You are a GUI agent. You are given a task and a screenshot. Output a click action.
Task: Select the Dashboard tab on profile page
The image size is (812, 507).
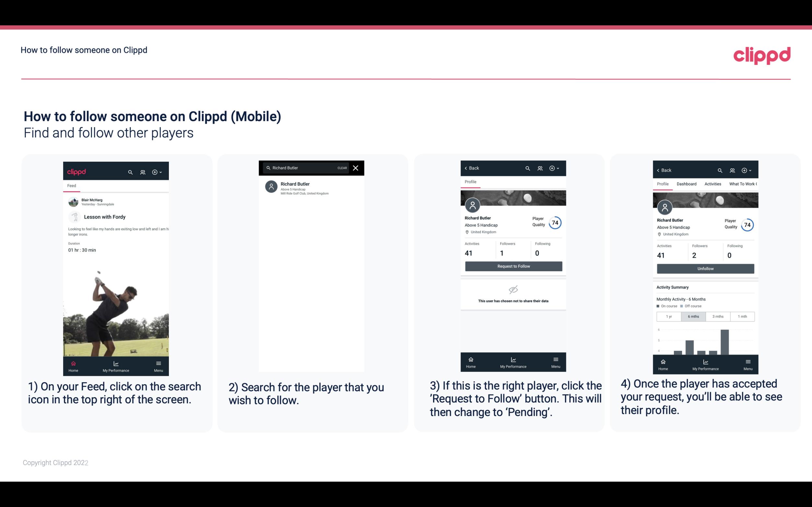point(687,183)
